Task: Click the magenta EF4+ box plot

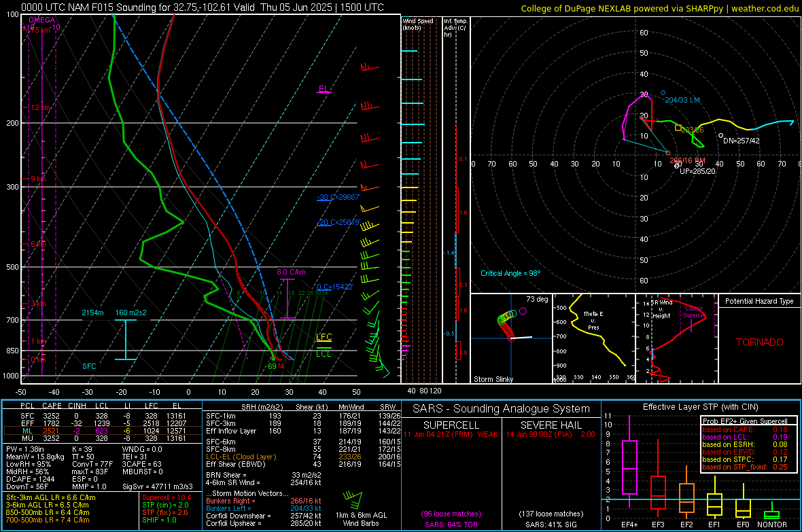Action: [x=629, y=461]
